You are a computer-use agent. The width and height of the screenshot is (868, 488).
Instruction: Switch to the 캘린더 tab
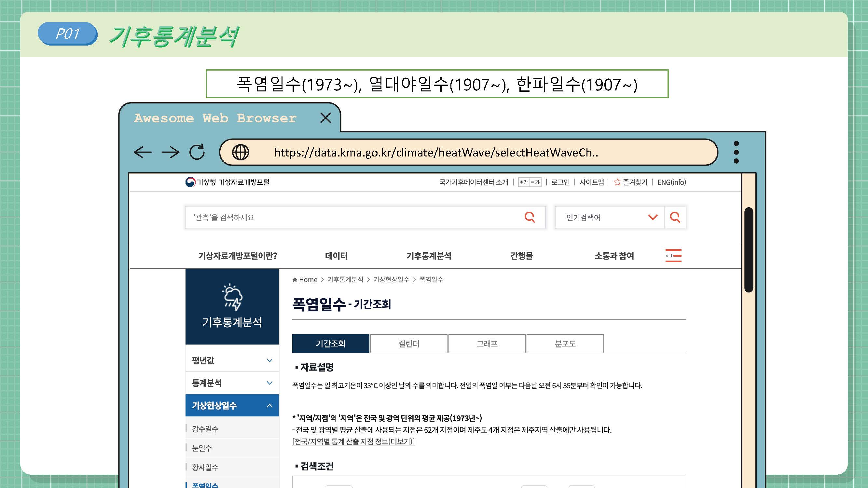coord(409,344)
